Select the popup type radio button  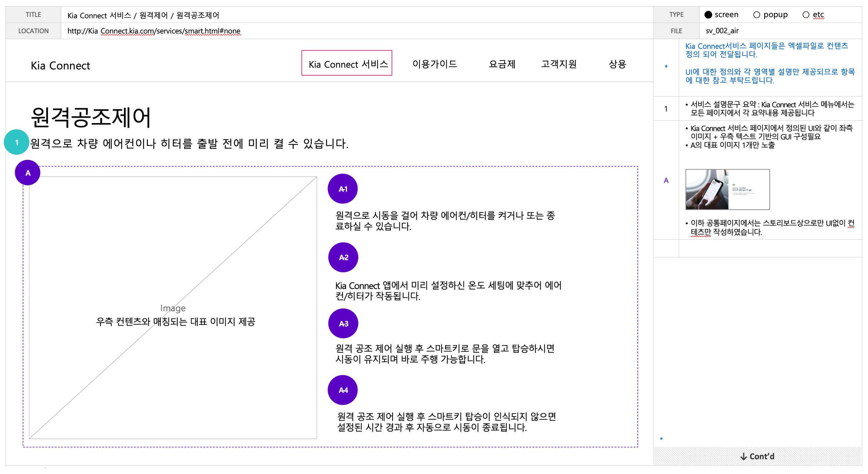point(757,15)
